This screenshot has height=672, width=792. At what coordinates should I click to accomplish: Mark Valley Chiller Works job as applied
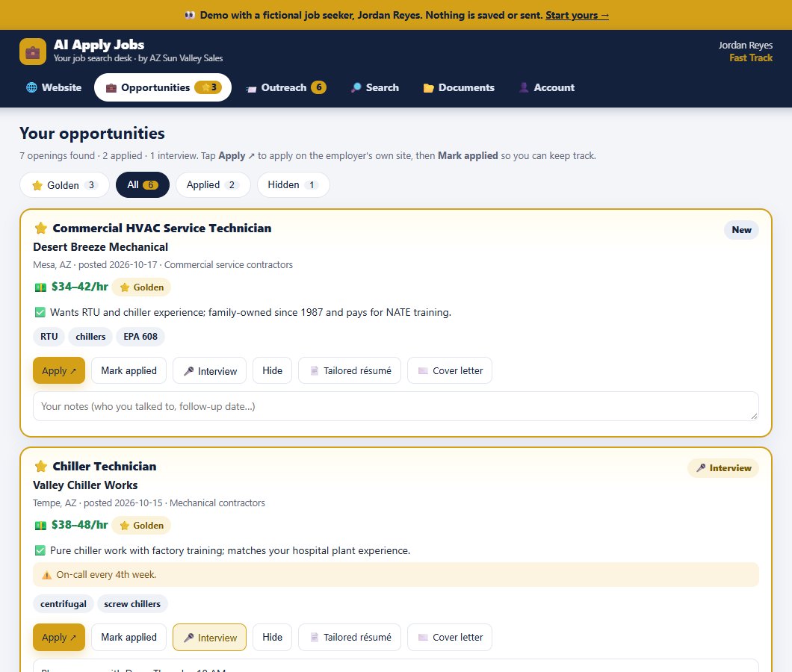(129, 637)
